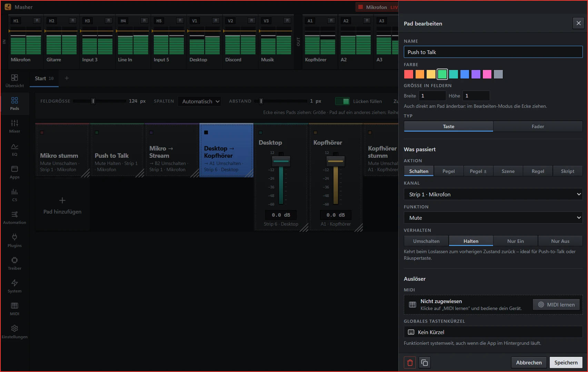The image size is (588, 372).
Task: Open the EQ section in sidebar
Action: coord(14,149)
